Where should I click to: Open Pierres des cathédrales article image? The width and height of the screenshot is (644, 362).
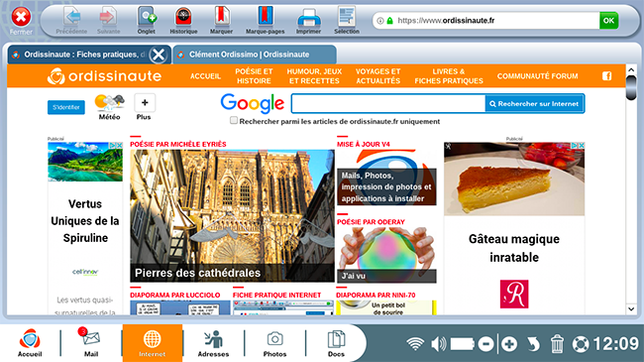point(232,215)
